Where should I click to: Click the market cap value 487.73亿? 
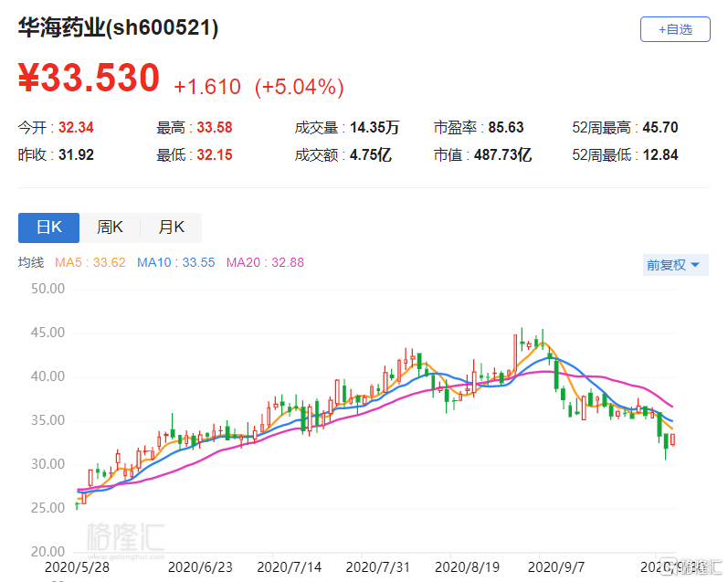502,154
